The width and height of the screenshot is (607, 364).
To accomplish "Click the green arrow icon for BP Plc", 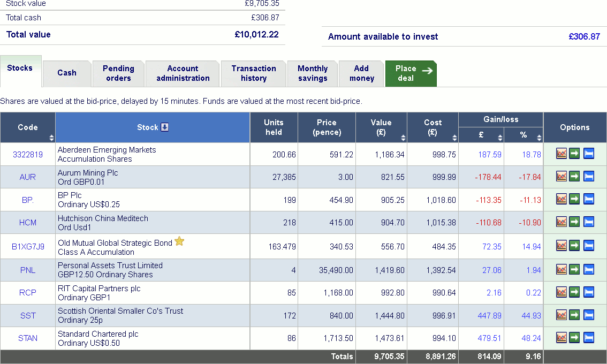I will click(x=574, y=199).
